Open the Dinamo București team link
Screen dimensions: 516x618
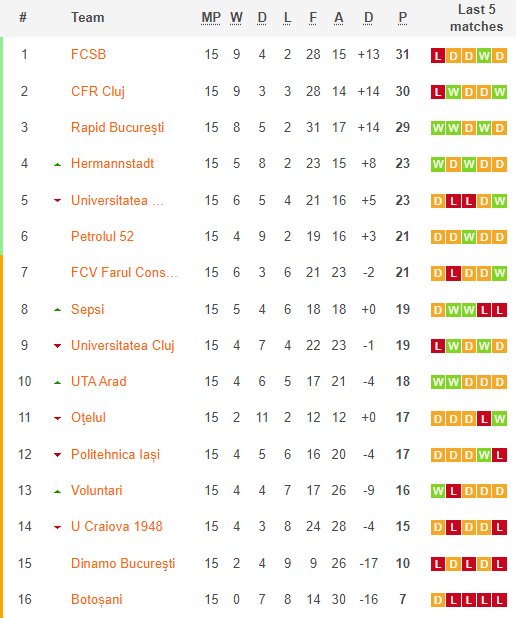click(x=123, y=564)
